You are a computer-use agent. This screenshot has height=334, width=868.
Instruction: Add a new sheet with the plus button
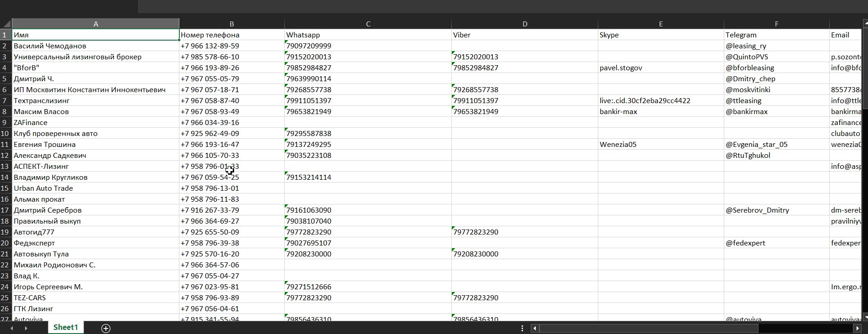pyautogui.click(x=106, y=328)
